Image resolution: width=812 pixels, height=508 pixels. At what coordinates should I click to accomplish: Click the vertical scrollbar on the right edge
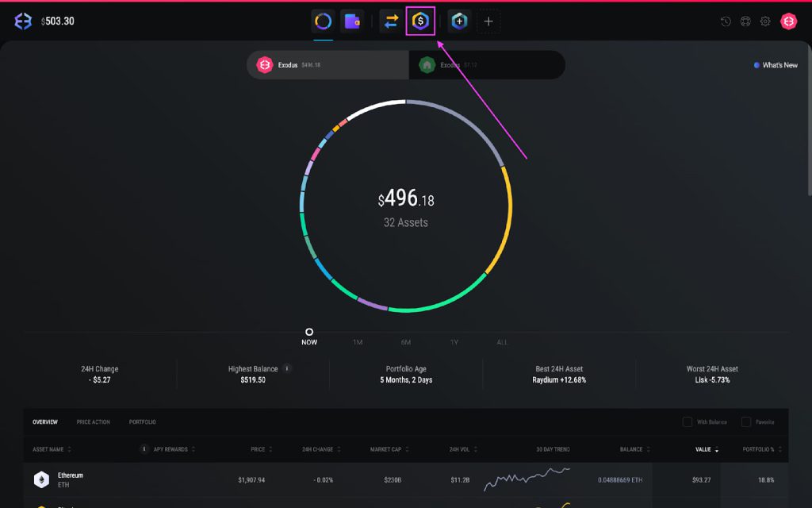coord(809,121)
